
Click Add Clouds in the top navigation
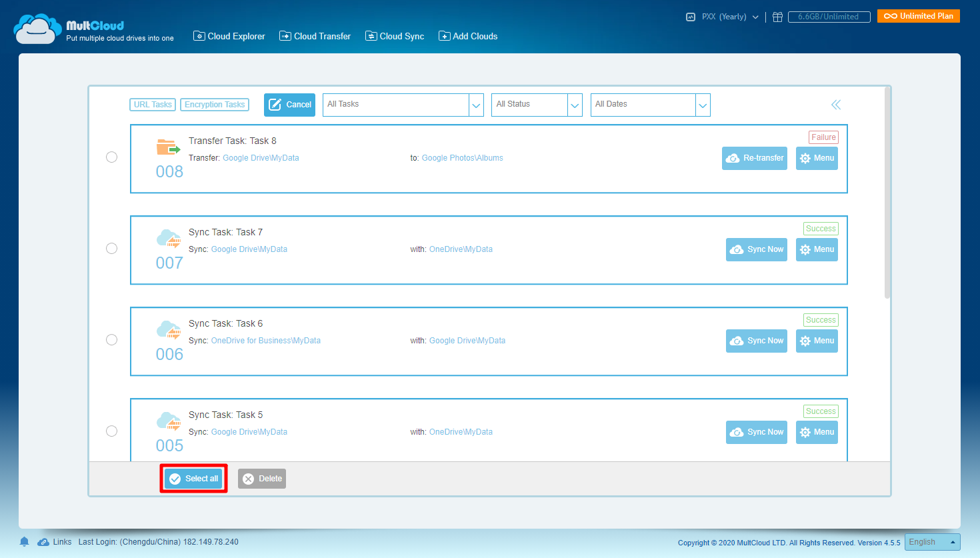tap(468, 36)
